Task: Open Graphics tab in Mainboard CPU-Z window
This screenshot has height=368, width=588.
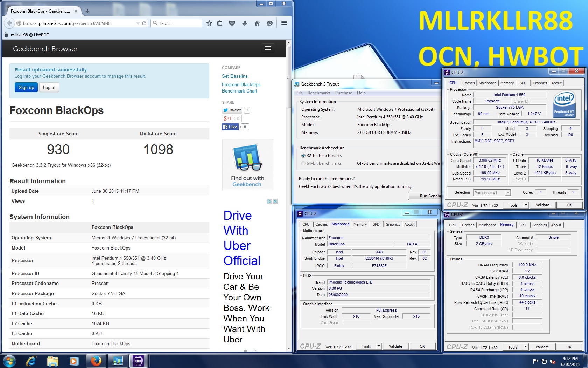Action: [x=393, y=224]
